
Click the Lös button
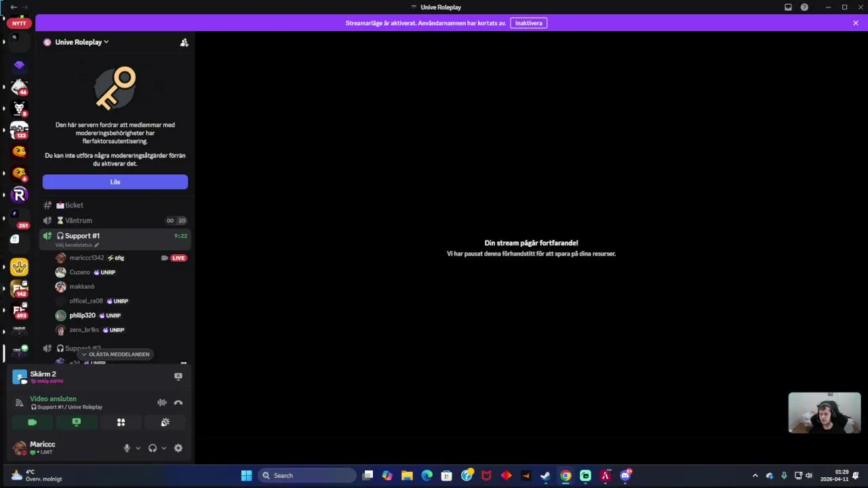pyautogui.click(x=115, y=182)
